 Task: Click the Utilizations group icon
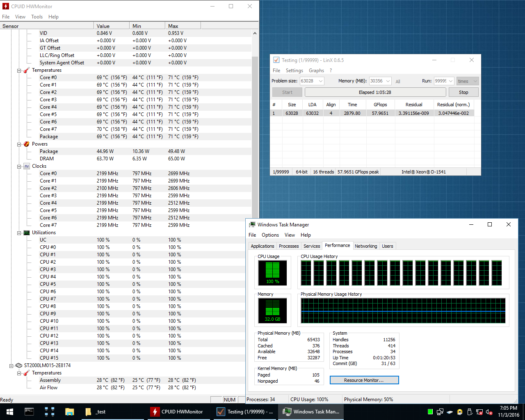[x=27, y=233]
